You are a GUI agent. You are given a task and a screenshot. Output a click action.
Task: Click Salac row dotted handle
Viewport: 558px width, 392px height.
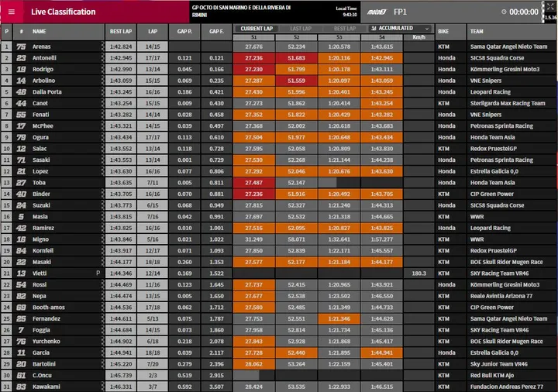[x=103, y=149]
